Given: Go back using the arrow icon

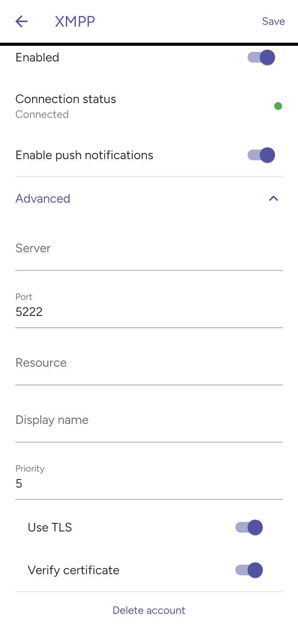Looking at the screenshot, I should point(21,21).
